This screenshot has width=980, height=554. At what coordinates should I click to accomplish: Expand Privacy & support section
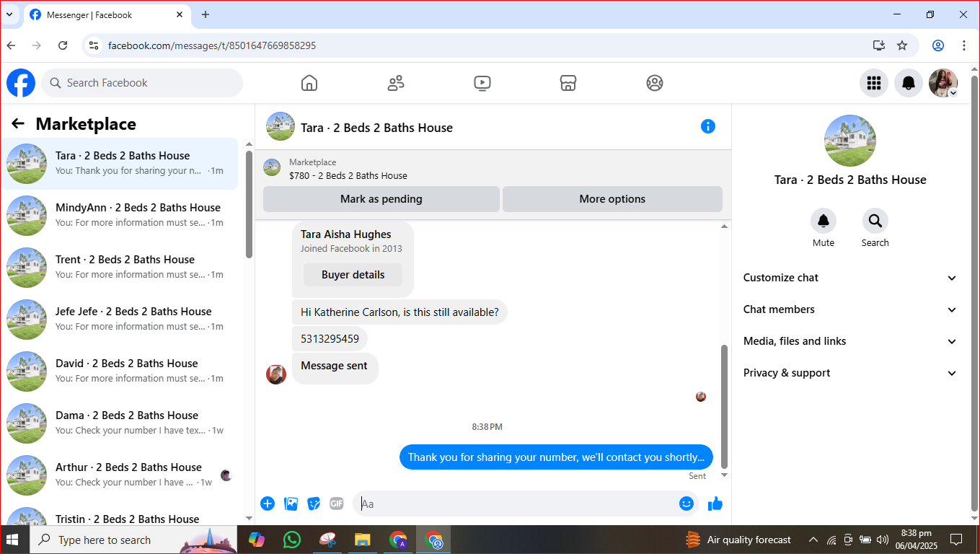point(850,373)
